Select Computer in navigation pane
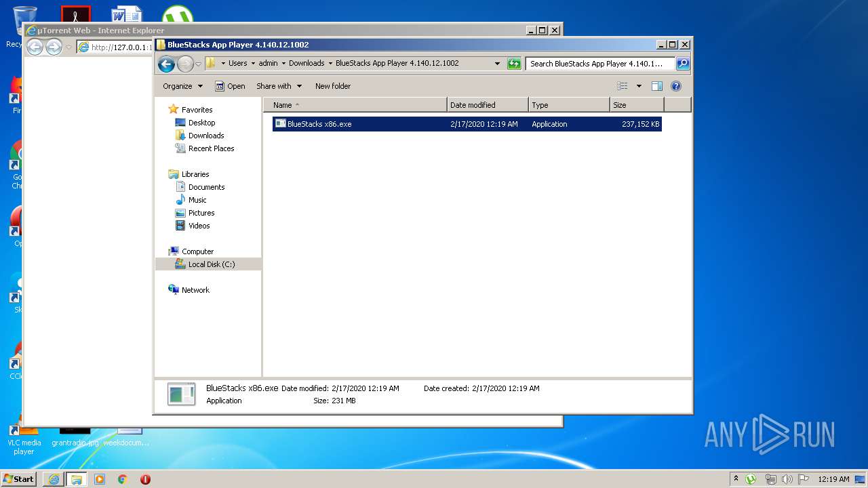This screenshot has width=868, height=488. [x=197, y=251]
